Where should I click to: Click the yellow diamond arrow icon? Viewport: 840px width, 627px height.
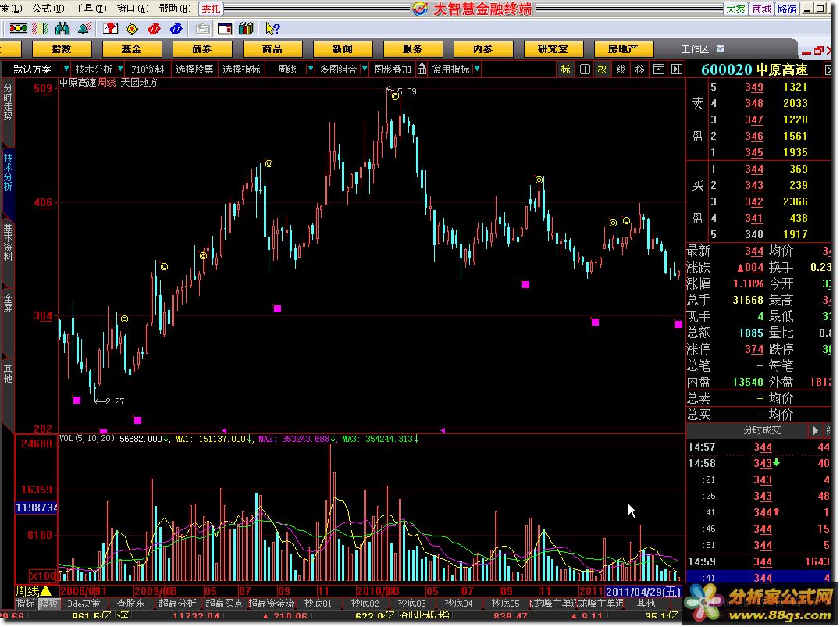tap(132, 28)
